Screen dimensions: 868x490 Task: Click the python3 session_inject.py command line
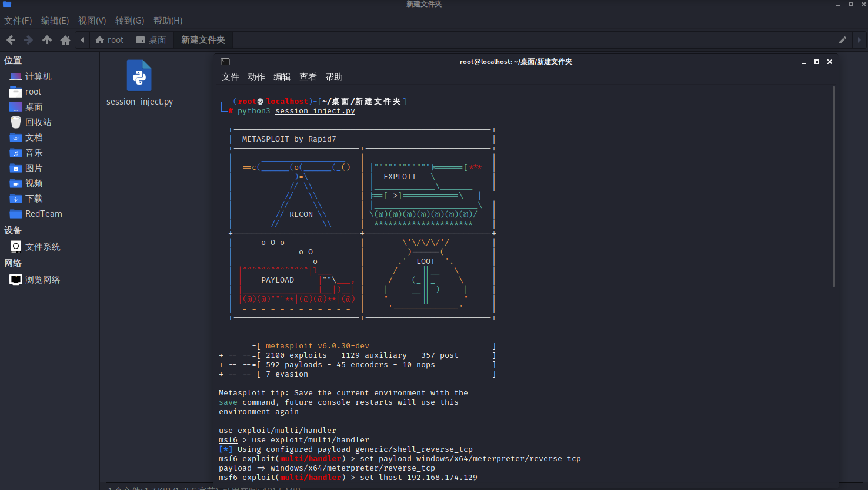(x=296, y=111)
